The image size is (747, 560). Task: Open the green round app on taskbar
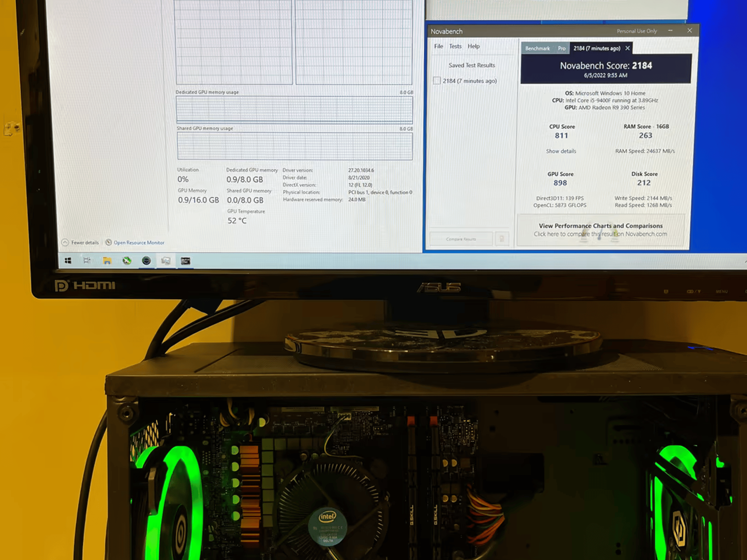point(127,260)
